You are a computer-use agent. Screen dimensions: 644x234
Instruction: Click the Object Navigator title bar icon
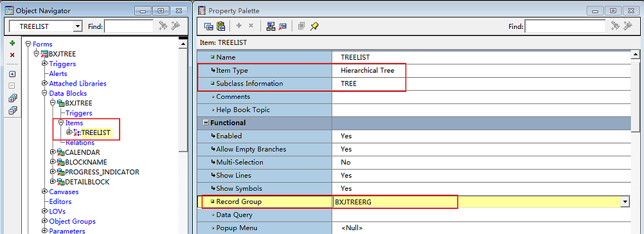pos(10,11)
